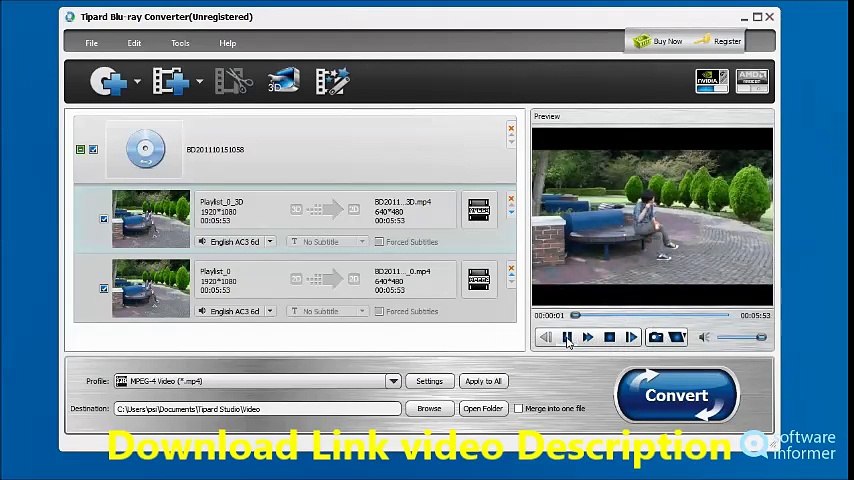Mute the preview speaker icon
The height and width of the screenshot is (480, 854).
tap(704, 337)
